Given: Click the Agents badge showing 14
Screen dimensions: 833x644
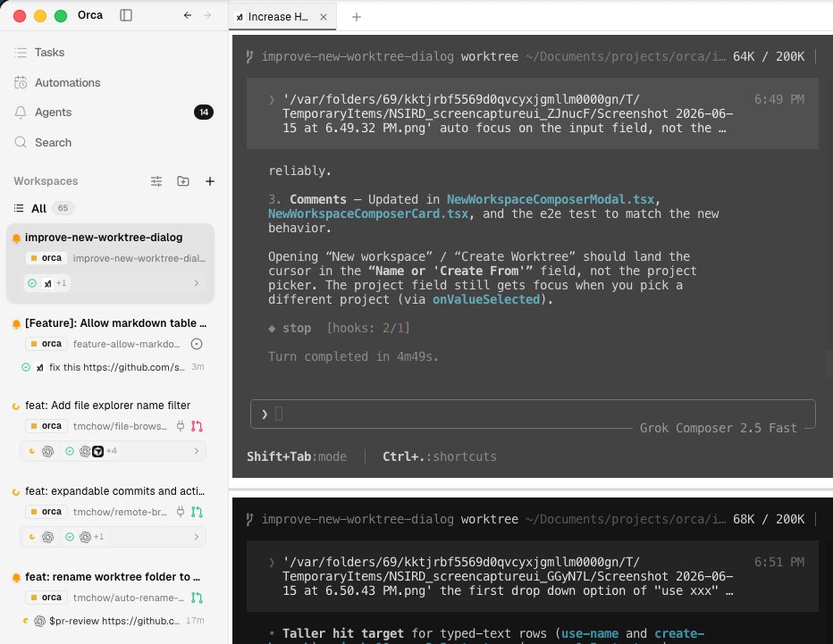Looking at the screenshot, I should pyautogui.click(x=204, y=112).
